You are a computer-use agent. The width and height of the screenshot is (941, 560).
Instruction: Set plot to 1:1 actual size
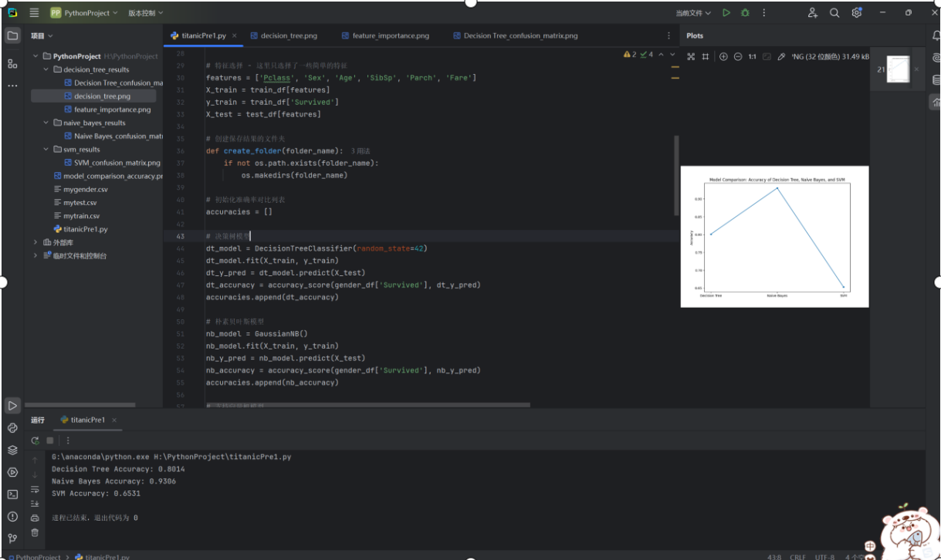click(752, 56)
